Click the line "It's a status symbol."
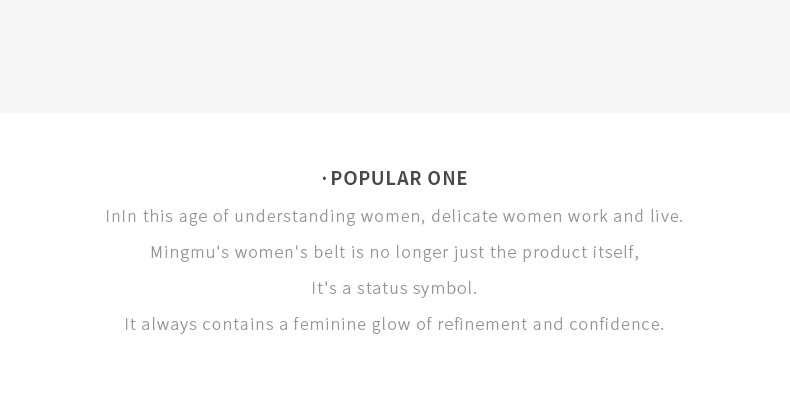Viewport: 790px width, 403px height. click(395, 288)
